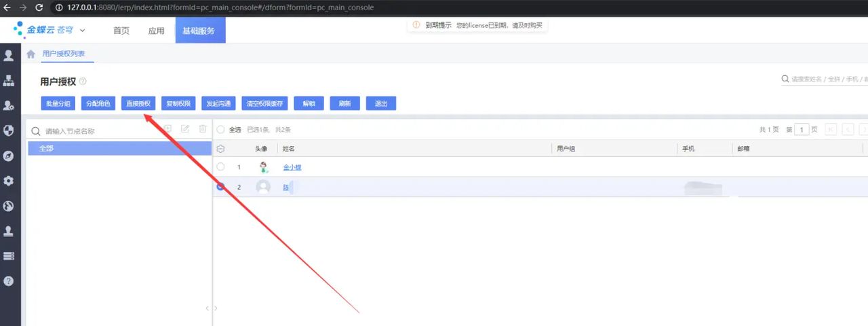Click the 手机 column header

(688, 149)
